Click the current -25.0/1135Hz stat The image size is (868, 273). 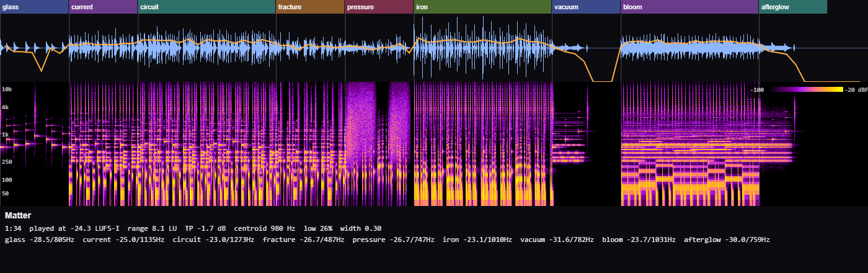click(x=123, y=239)
